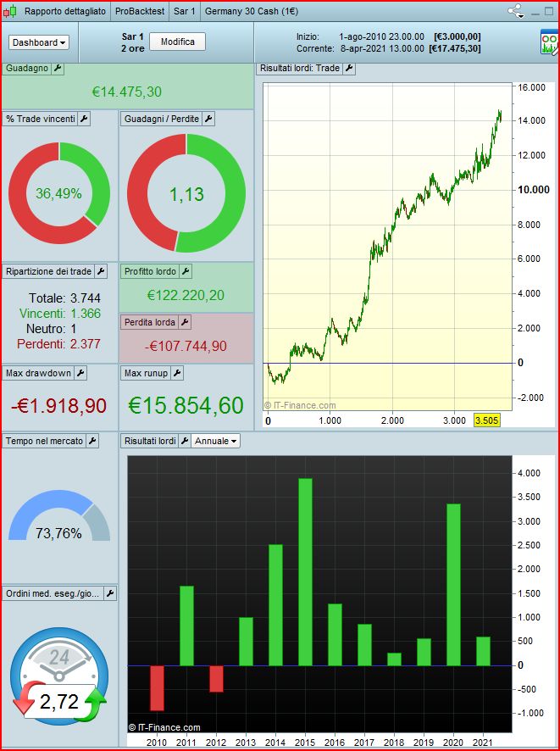Viewport: 560px width, 751px height.
Task: Click the 1,13 gain/loss ratio donut chart
Action: (x=186, y=193)
